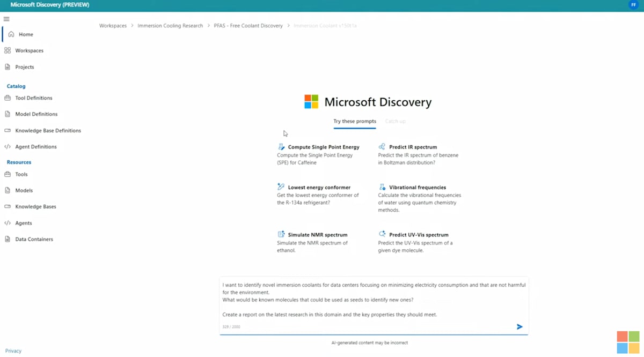Choose the Vibrational frequencies prompt
Screen dimensions: 644x357
pos(420,198)
